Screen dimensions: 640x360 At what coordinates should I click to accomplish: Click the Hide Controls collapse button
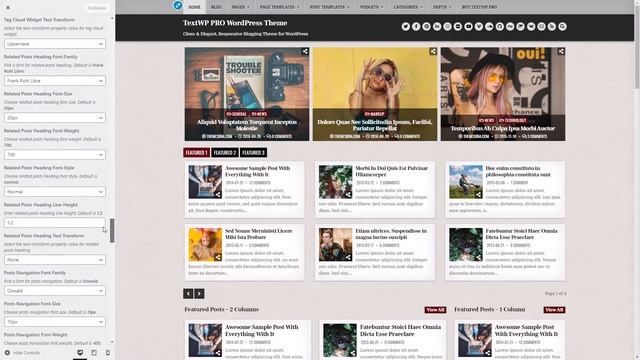coord(22,353)
